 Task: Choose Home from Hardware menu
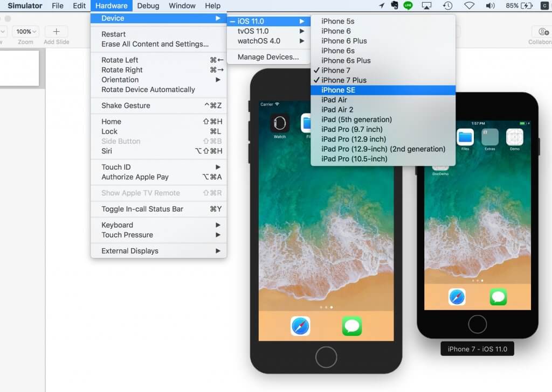(x=158, y=122)
